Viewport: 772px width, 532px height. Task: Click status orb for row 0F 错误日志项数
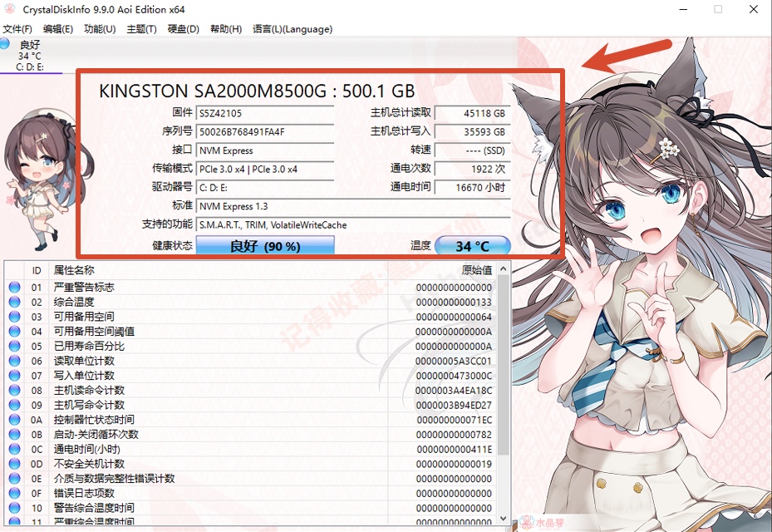tap(14, 493)
